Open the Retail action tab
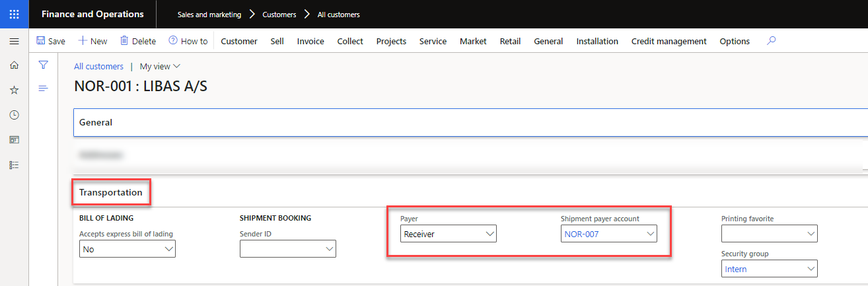The width and height of the screenshot is (868, 286). [510, 41]
